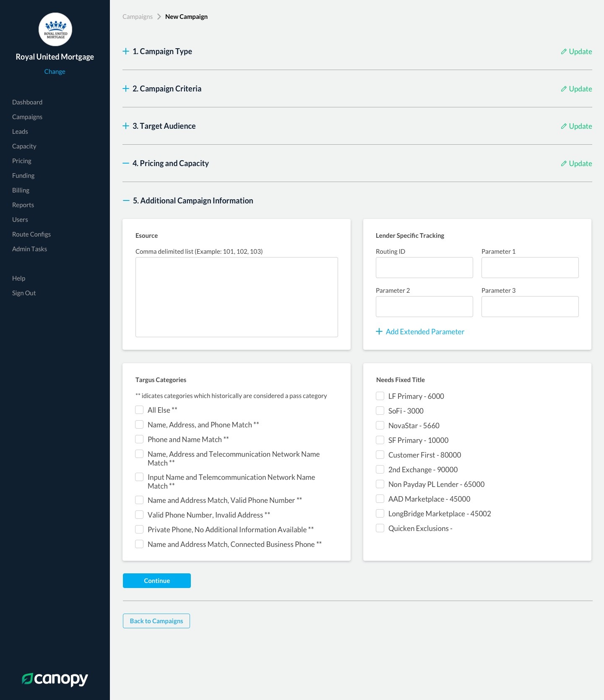Tick LF Primary - 6000 checkbox

380,396
